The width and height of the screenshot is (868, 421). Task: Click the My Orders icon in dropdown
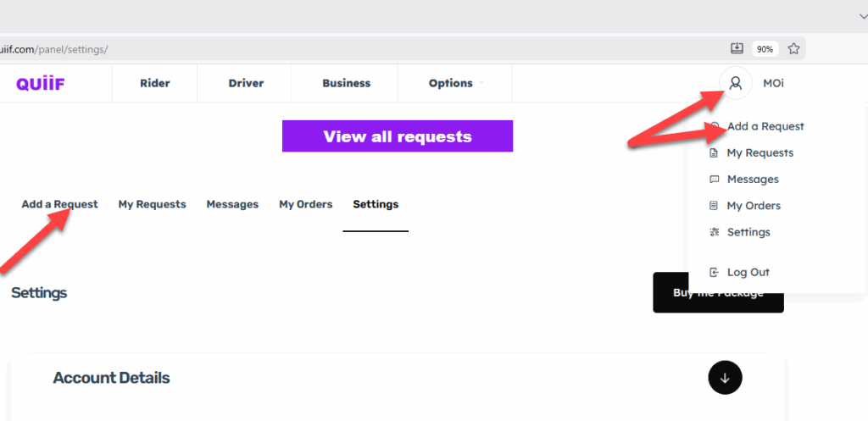pyautogui.click(x=714, y=206)
